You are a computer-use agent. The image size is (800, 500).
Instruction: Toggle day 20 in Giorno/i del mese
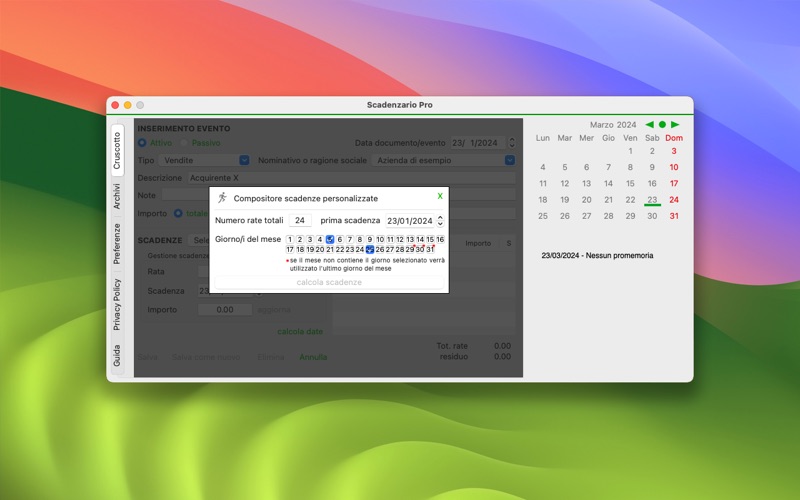320,249
